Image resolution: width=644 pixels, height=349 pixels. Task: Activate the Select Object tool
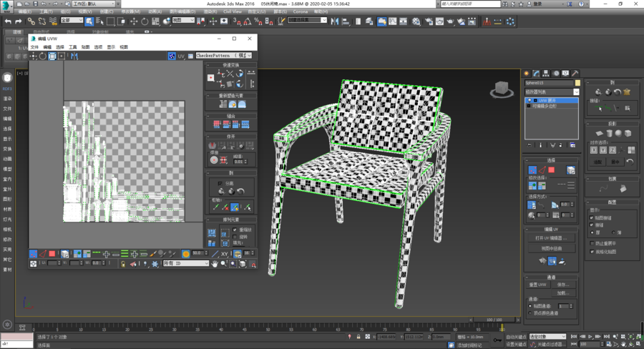coord(89,21)
